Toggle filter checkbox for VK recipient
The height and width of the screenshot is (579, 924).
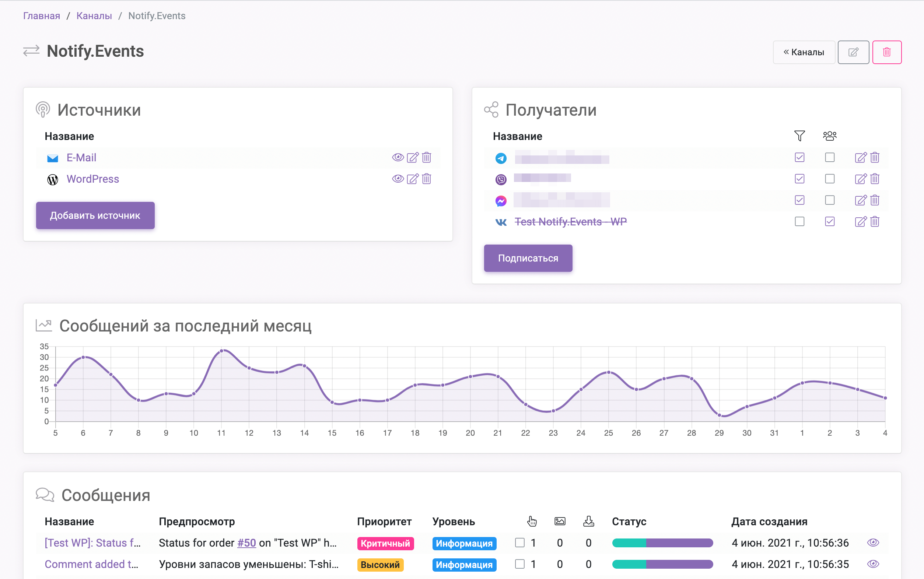tap(799, 222)
